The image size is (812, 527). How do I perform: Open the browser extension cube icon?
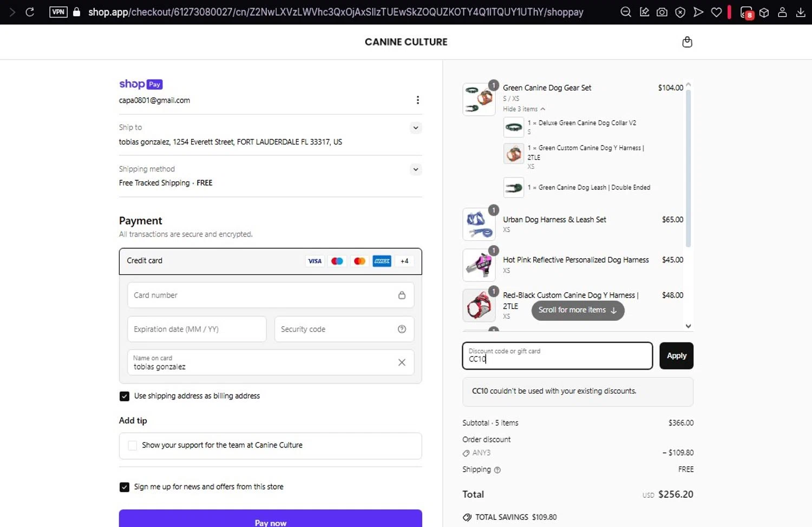coord(764,12)
